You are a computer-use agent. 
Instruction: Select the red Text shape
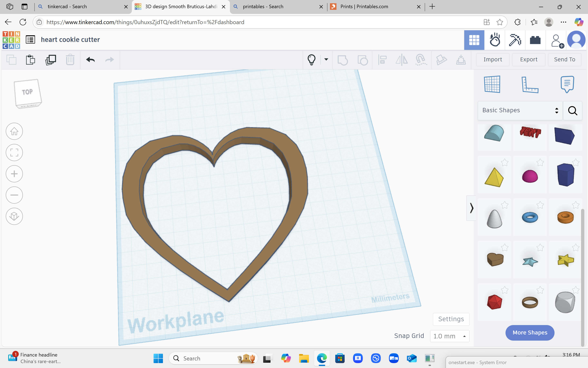point(530,132)
